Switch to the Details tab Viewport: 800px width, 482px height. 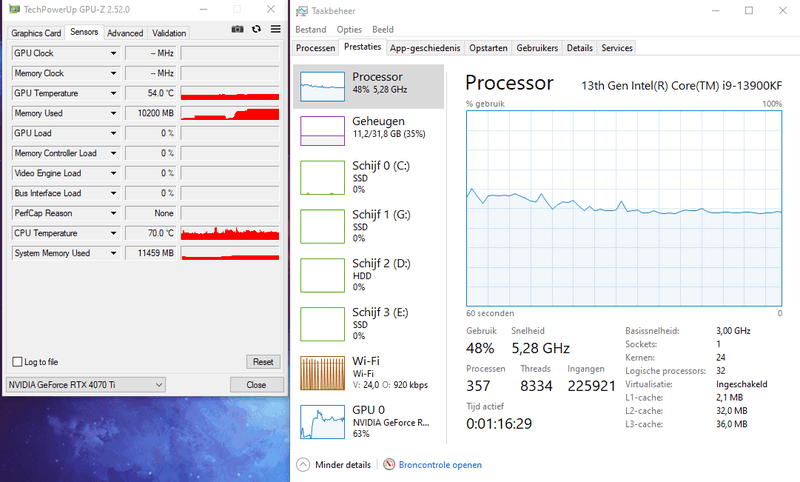(580, 48)
